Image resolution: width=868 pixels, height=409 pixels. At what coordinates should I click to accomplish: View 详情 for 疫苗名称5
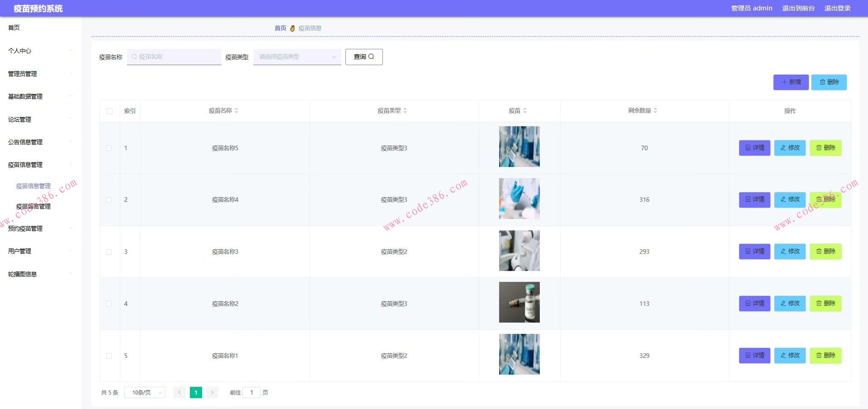(755, 148)
